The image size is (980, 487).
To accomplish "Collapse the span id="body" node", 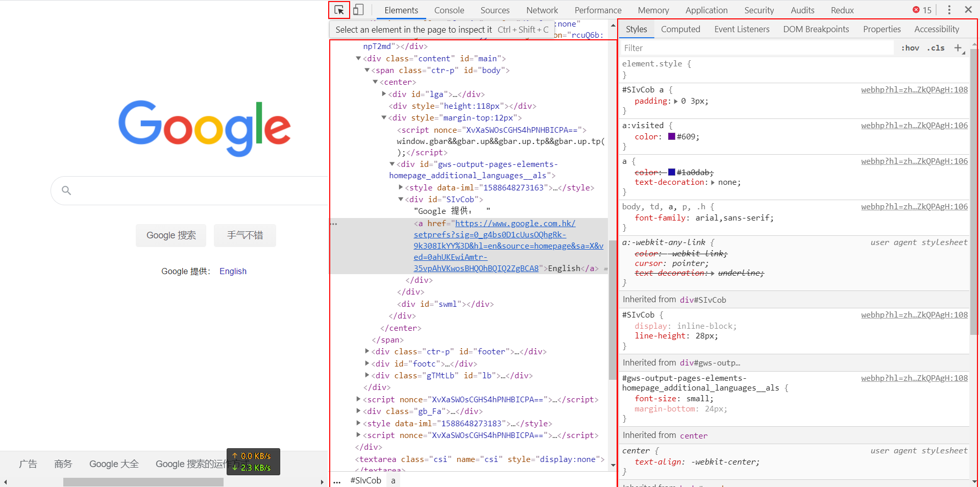I will (367, 70).
